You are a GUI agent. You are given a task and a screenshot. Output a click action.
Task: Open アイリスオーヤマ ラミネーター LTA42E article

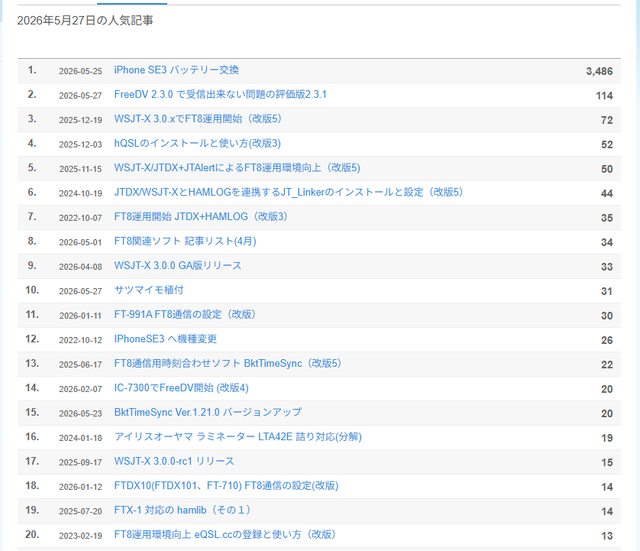click(238, 437)
